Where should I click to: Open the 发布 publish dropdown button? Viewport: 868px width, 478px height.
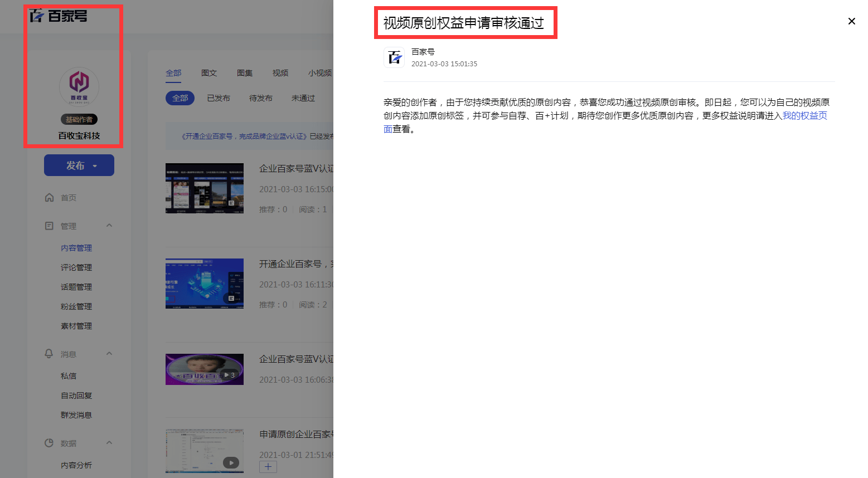point(79,165)
